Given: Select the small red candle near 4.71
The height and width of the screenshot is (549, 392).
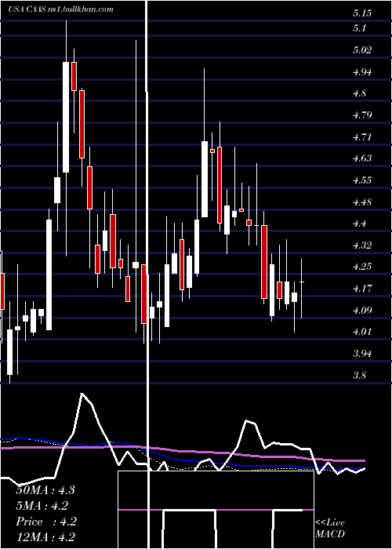Looking at the screenshot, I should coord(212,151).
